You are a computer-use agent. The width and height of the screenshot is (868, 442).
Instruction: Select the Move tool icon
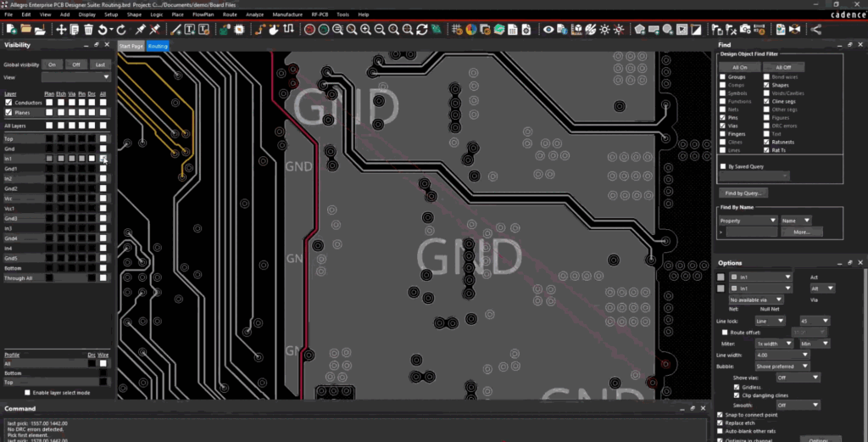(x=62, y=30)
